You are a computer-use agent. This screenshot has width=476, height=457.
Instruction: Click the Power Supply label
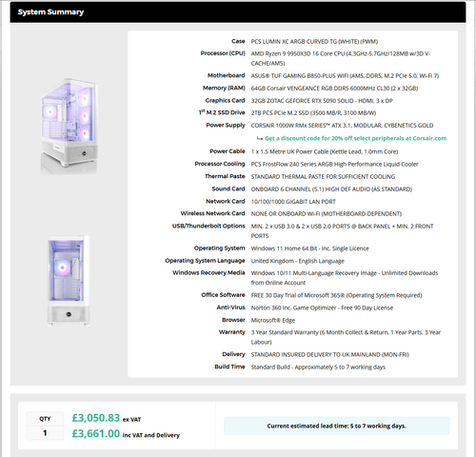226,125
